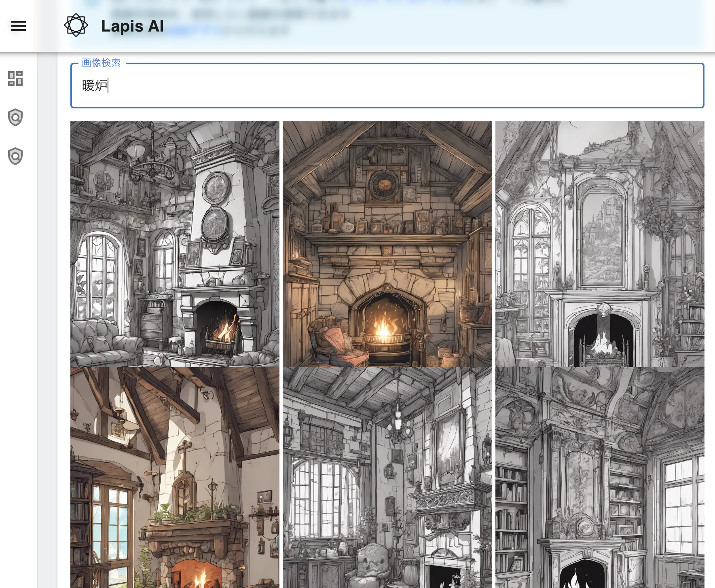Viewport: 715px width, 588px height.
Task: Open the colored cottage fireplace with plants
Action: [x=175, y=477]
